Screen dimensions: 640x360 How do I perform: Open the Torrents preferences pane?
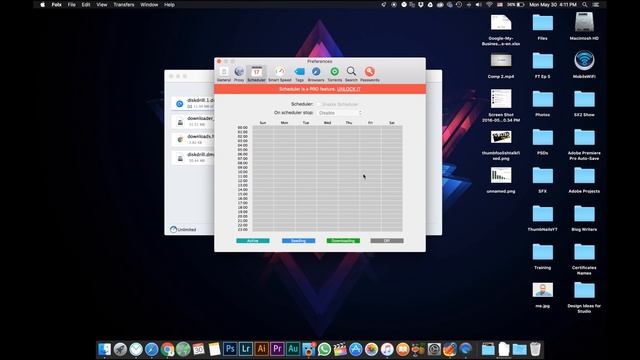pyautogui.click(x=335, y=74)
